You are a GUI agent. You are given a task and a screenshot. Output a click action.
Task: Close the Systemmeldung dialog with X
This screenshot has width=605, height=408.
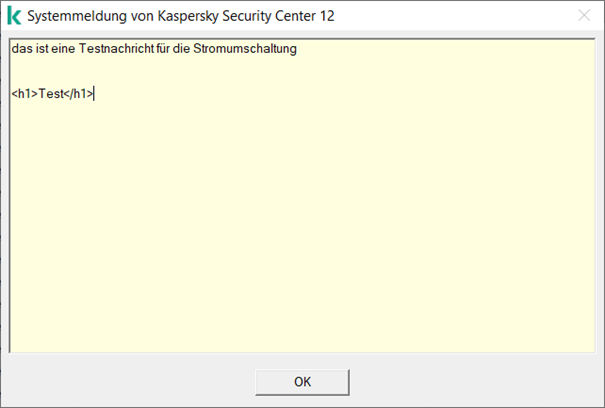pos(584,16)
